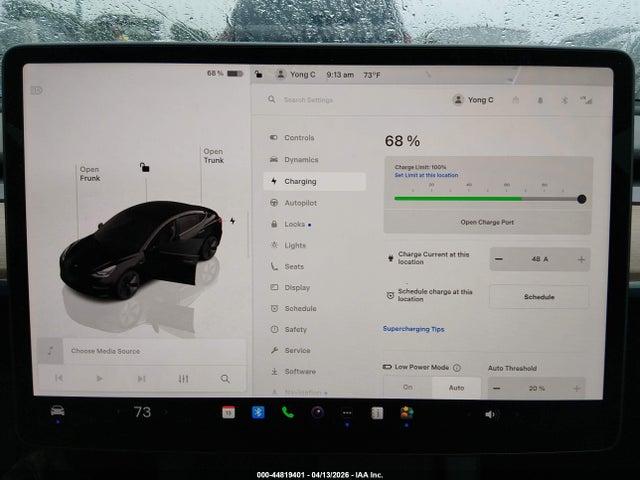640x480 pixels.
Task: Tap the search magnifier icon in settings
Action: tap(271, 99)
